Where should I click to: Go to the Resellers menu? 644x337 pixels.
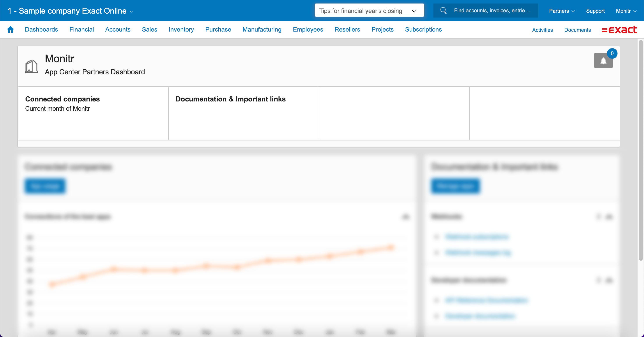pos(347,30)
